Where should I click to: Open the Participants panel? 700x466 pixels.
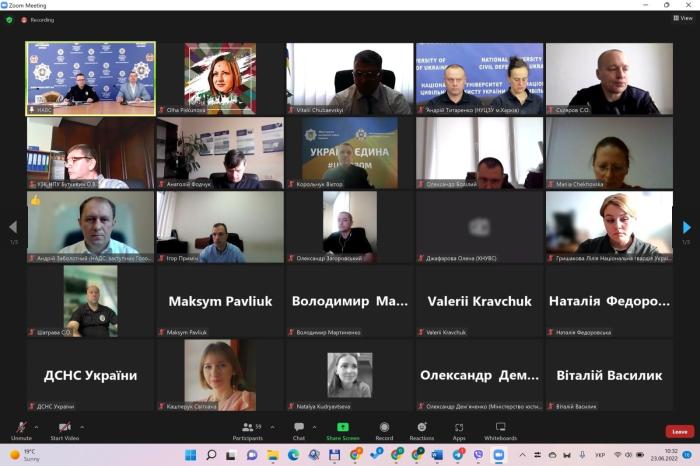[x=247, y=428]
